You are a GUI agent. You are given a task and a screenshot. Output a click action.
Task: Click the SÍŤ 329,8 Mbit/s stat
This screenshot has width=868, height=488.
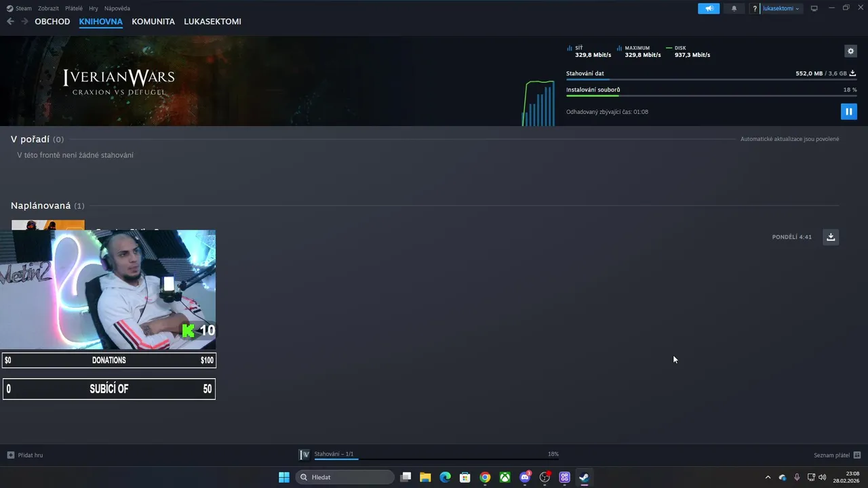[588, 52]
